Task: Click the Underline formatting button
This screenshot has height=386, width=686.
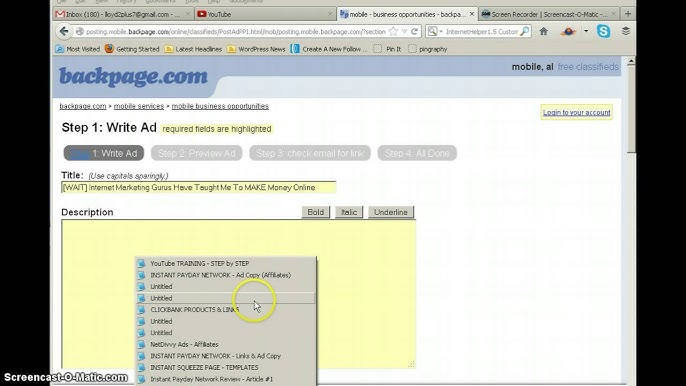Action: (x=391, y=212)
